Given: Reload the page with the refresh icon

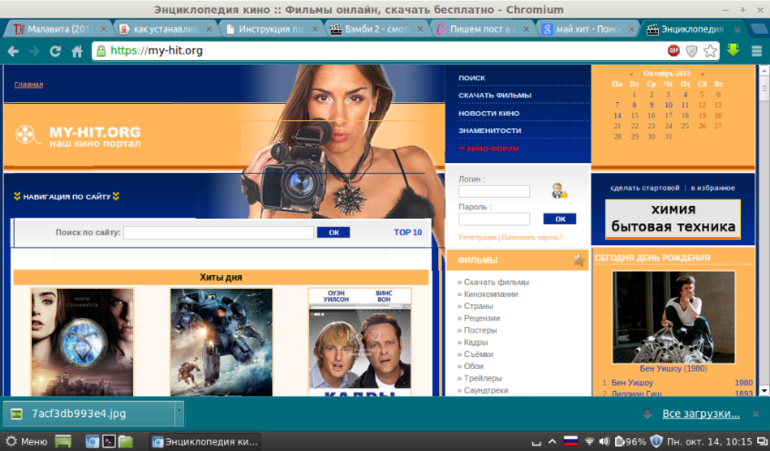Looking at the screenshot, I should (55, 50).
